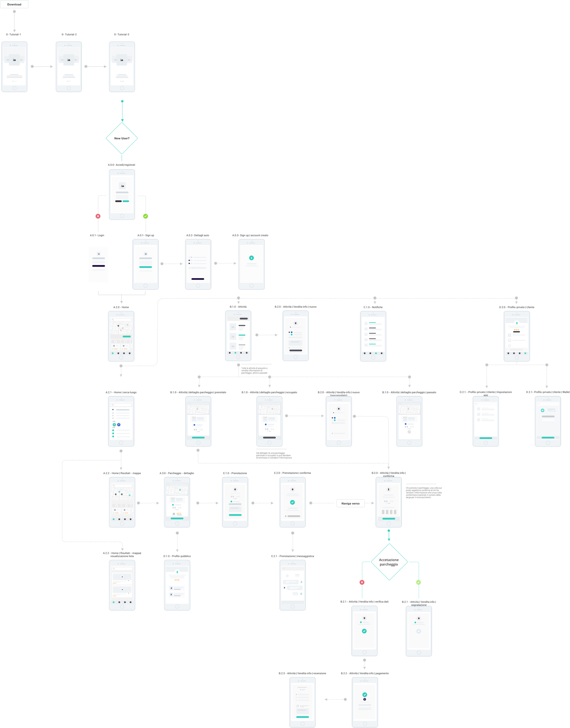Select the New User? decision diamond
This screenshot has height=728, width=570.
122,138
